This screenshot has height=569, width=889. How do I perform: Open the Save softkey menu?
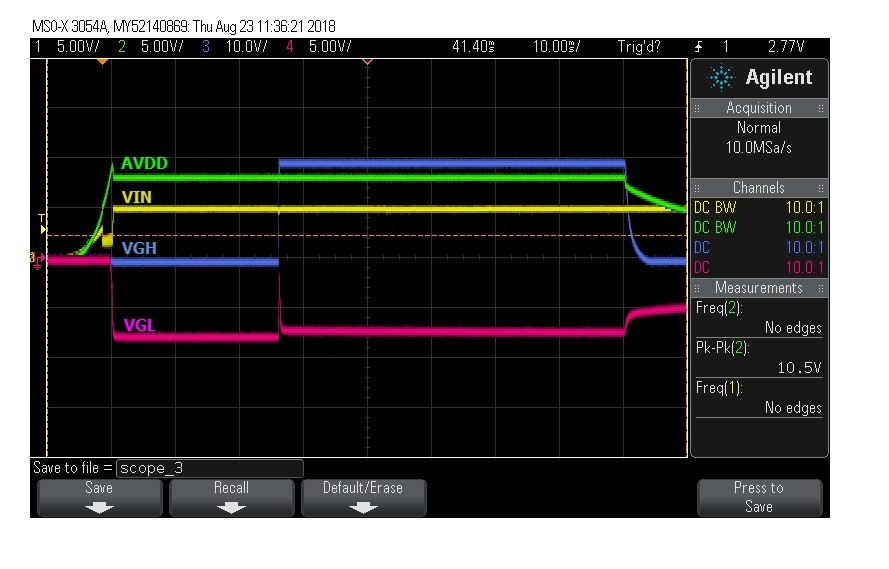(100, 498)
